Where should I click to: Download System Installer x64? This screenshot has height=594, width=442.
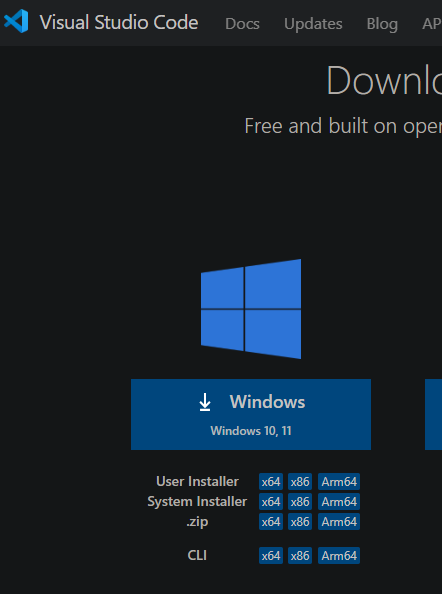pos(271,502)
